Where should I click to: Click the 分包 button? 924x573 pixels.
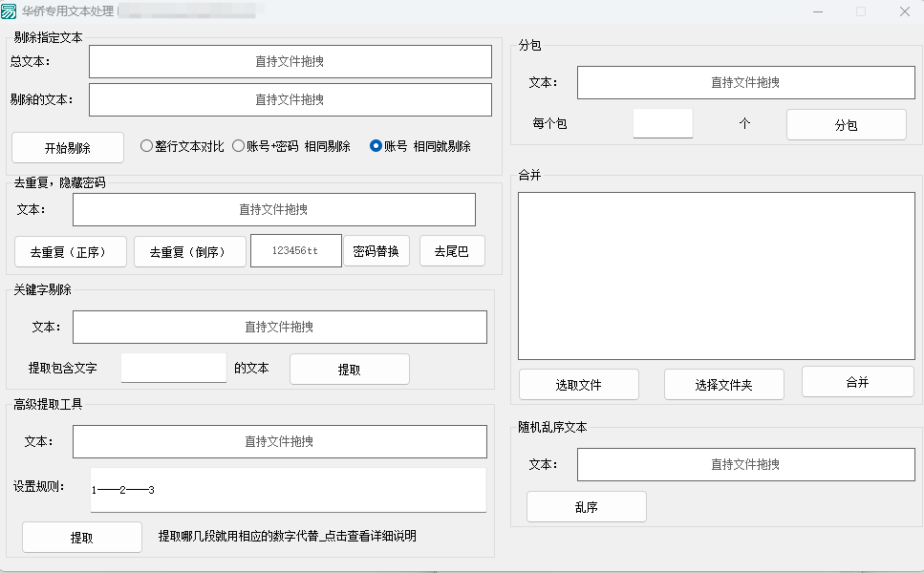pyautogui.click(x=846, y=125)
